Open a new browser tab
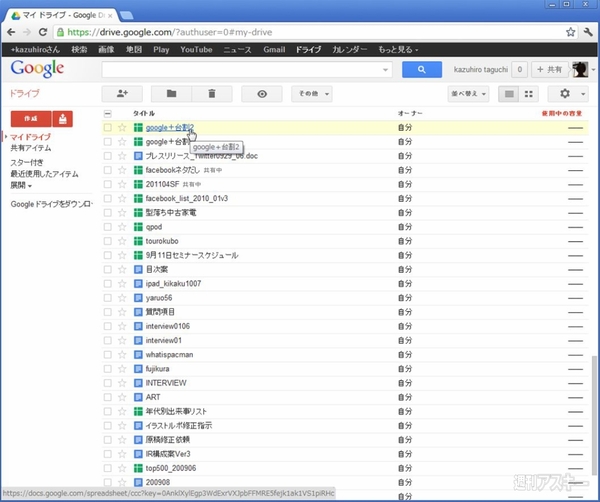The image size is (600, 502). click(x=126, y=15)
